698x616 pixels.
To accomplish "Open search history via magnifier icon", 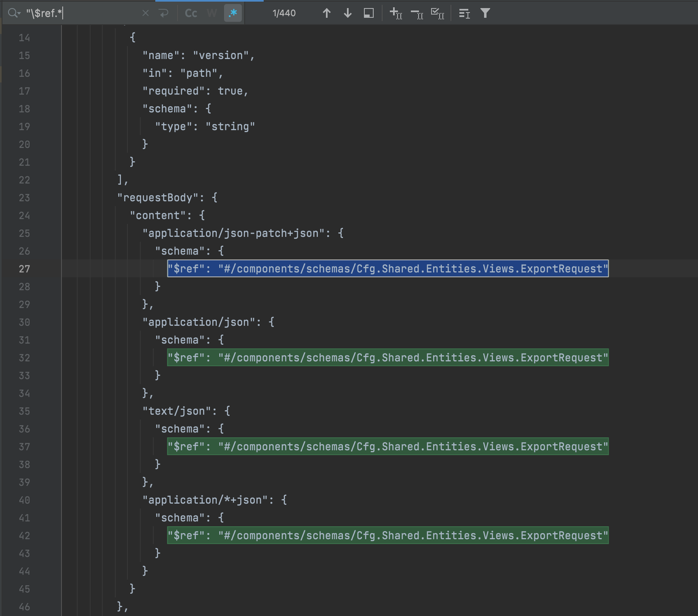I will (13, 13).
